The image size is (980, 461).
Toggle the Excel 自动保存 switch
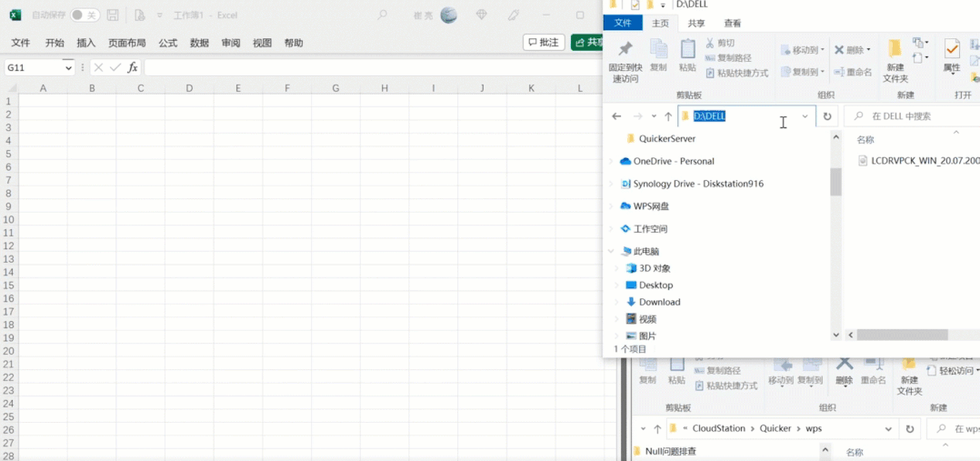(x=85, y=15)
